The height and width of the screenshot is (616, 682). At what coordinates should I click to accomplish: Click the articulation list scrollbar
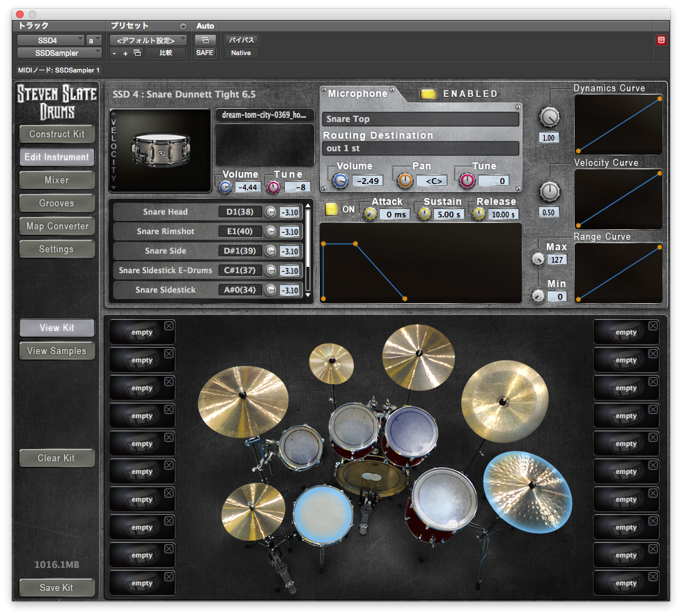click(x=308, y=251)
